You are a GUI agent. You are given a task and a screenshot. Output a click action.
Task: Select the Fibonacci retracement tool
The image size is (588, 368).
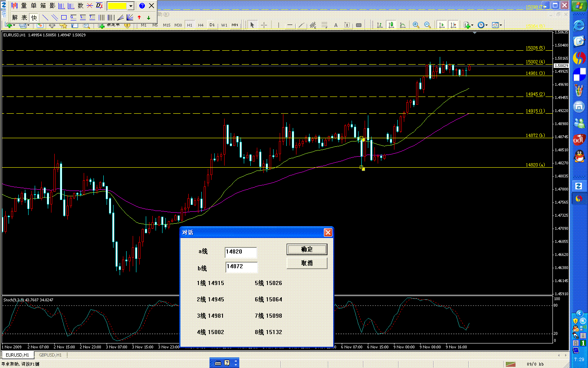[324, 25]
